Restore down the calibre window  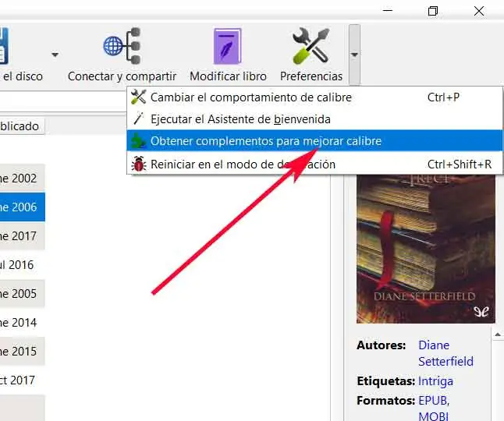[433, 11]
